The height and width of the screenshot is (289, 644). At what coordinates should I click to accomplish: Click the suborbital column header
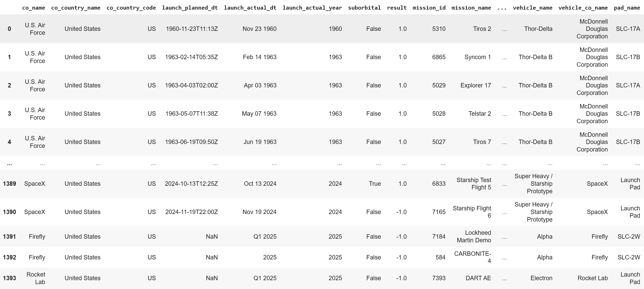click(x=364, y=8)
